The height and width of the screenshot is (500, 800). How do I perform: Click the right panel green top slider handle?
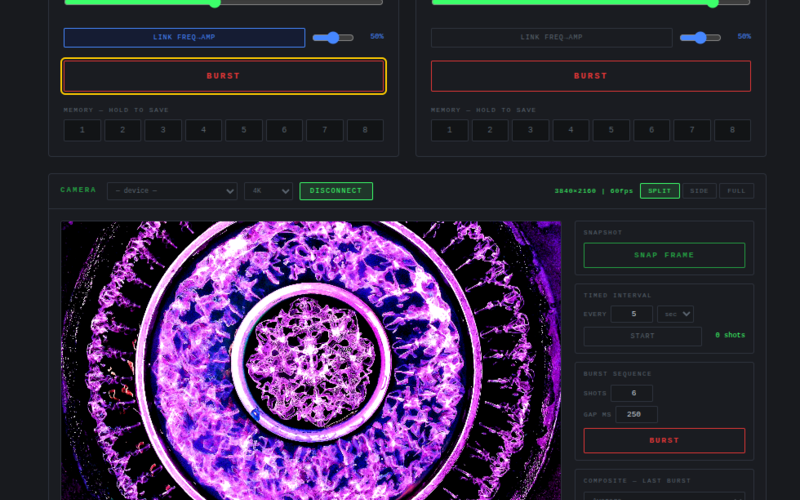713,3
